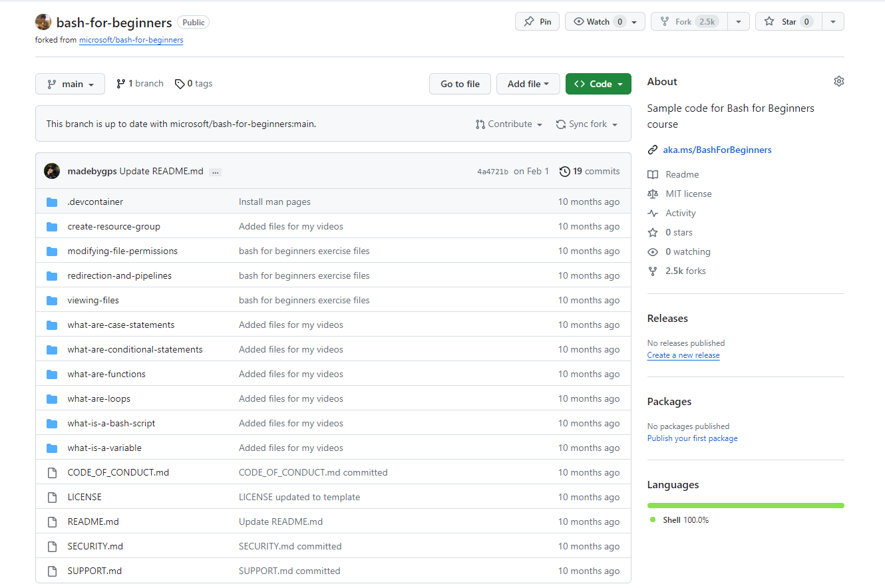Viewport: 885px width, 588px height.
Task: Click the scale icon beside MIT license
Action: tap(652, 194)
